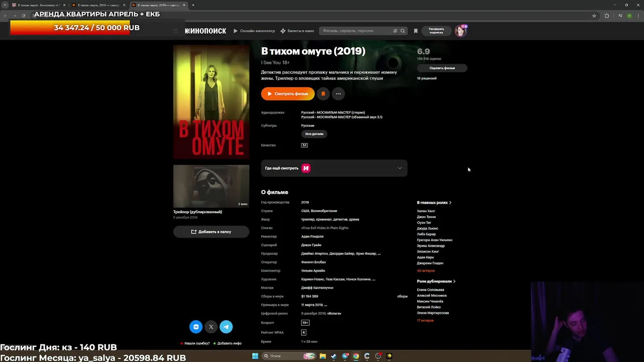644x362 pixels.
Task: Open Chrome extensions puzzle icon
Action: pos(607,16)
